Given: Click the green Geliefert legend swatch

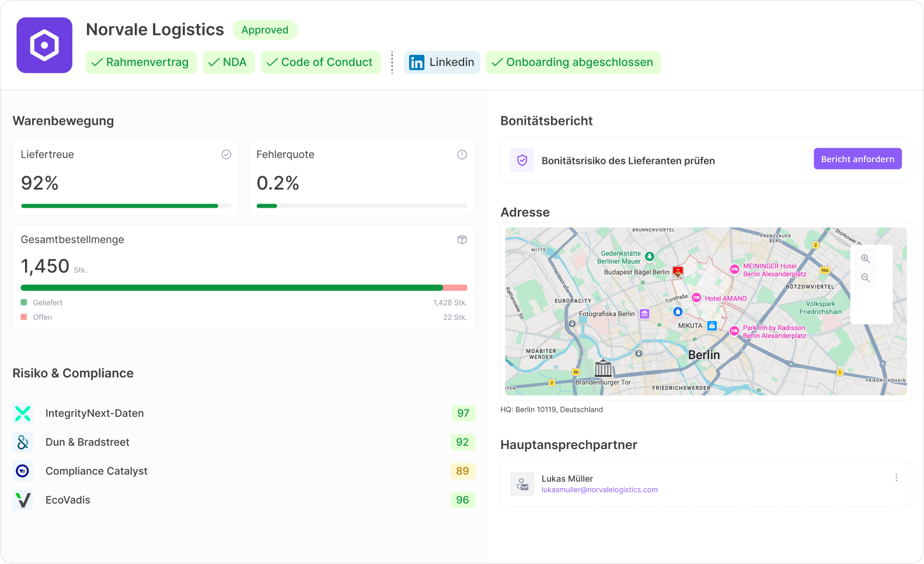Looking at the screenshot, I should (24, 302).
